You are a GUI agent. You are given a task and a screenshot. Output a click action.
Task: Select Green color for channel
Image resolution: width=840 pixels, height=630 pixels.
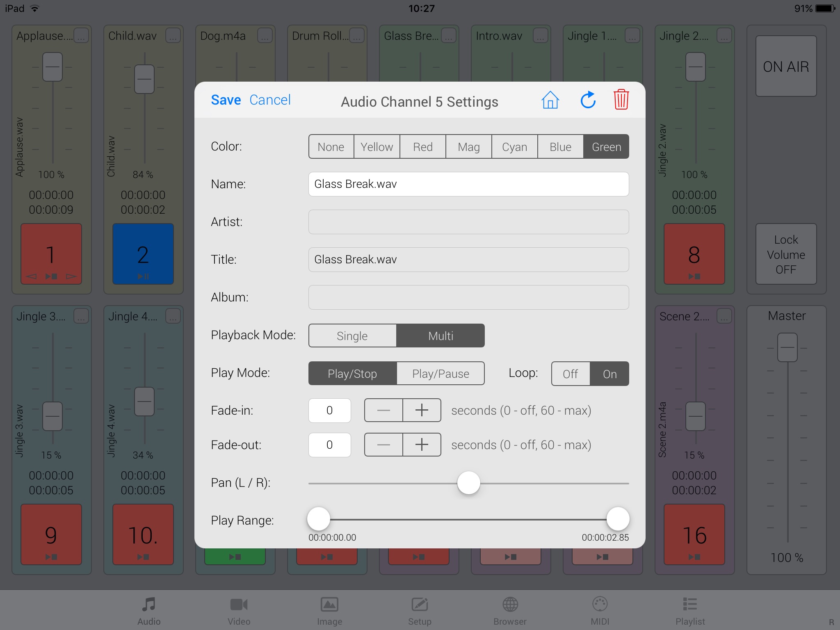pos(606,146)
